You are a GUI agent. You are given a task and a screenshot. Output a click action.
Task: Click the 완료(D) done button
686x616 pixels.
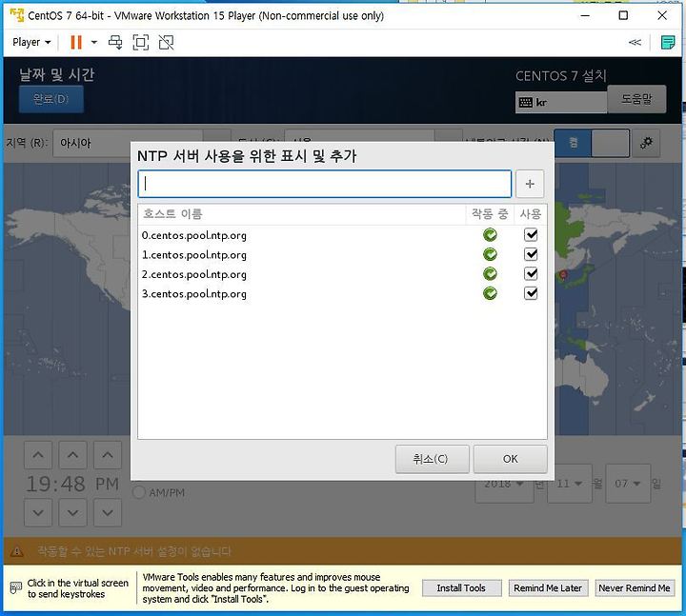(x=50, y=99)
